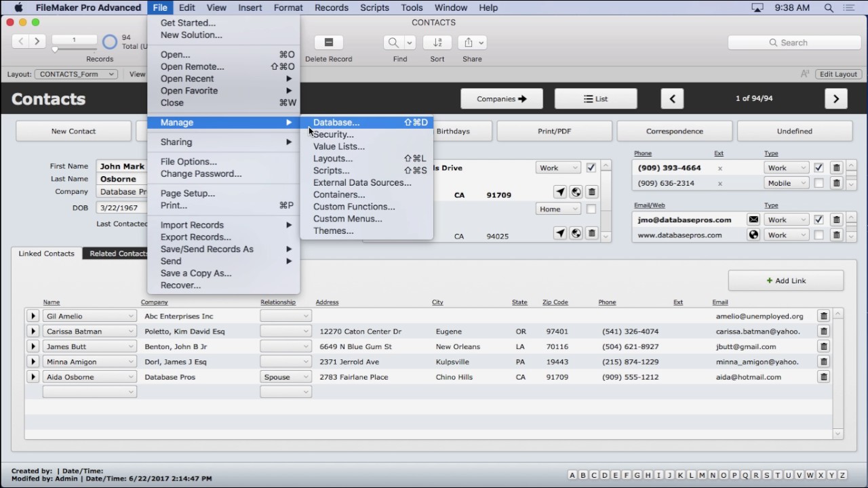Open Find options dropdown arrow
This screenshot has height=488, width=868.
(x=410, y=42)
